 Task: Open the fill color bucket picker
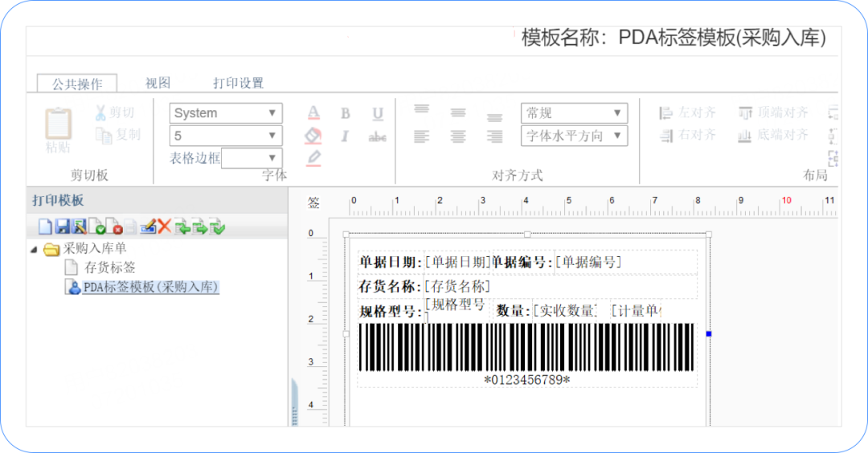[x=313, y=136]
